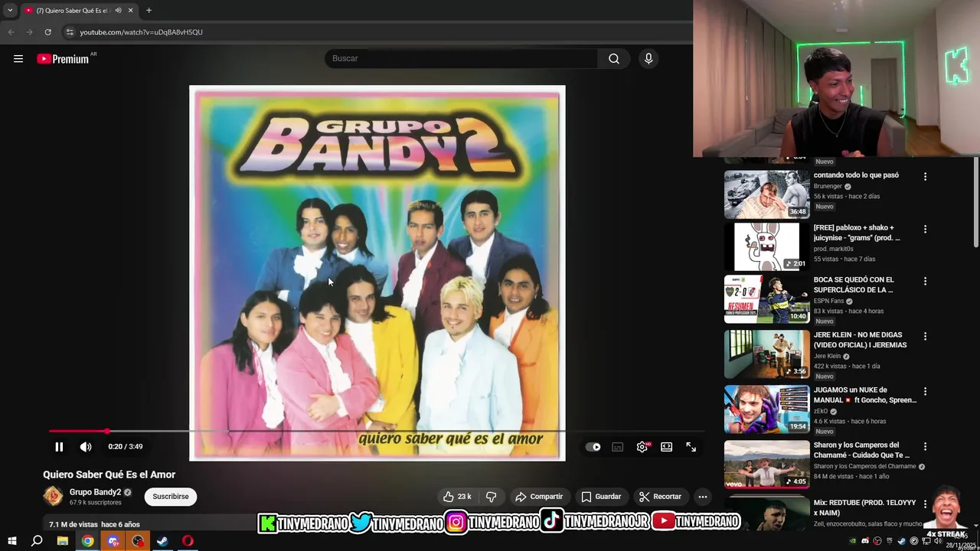Open JUGAMOS un NUKE de MANUAL title
The height and width of the screenshot is (551, 980).
click(x=864, y=395)
